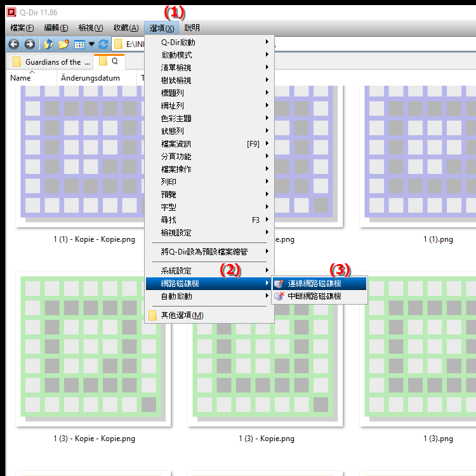Open the 分頁功能 submenu
Image resolution: width=476 pixels, height=476 pixels.
tap(209, 156)
